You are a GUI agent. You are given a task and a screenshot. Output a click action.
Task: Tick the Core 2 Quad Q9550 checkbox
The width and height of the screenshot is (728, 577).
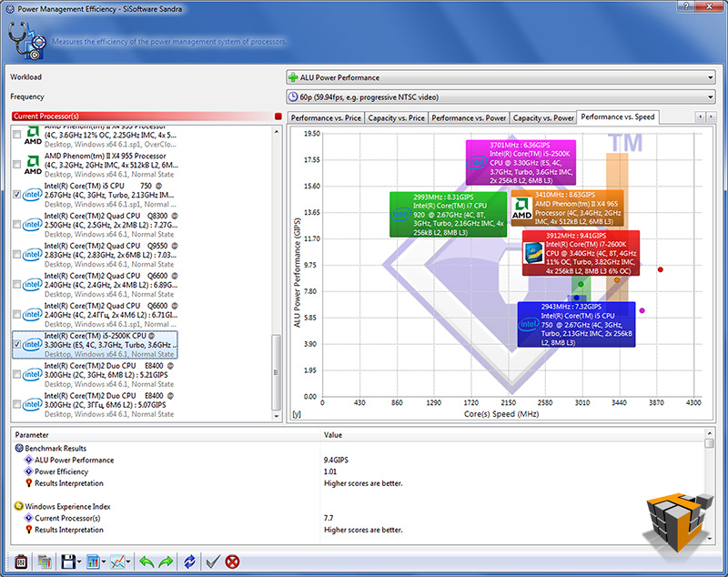point(16,255)
